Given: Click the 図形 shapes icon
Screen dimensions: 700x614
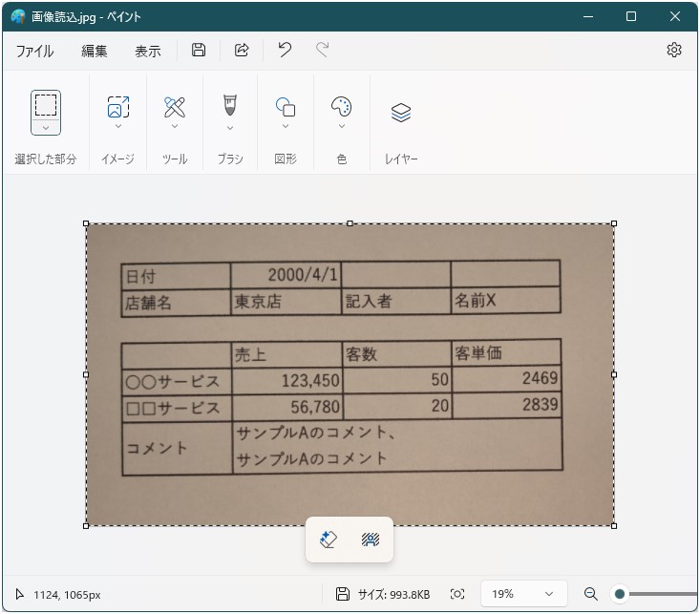Looking at the screenshot, I should click(x=286, y=107).
